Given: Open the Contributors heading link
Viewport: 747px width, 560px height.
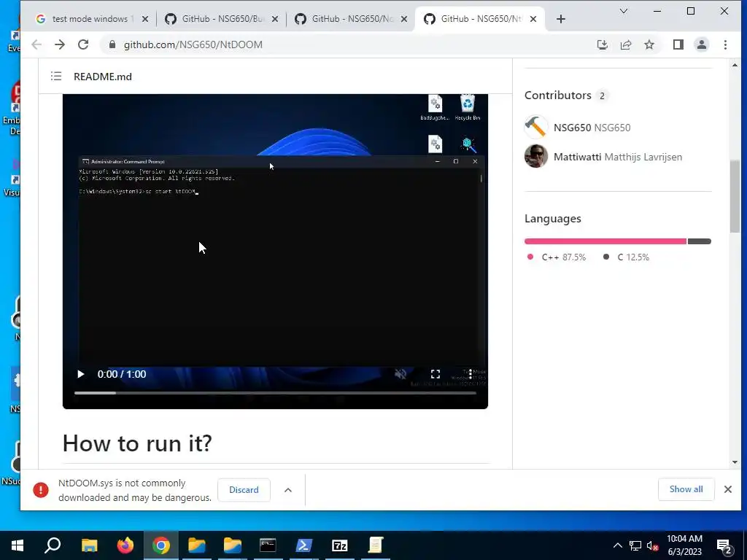Looking at the screenshot, I should pyautogui.click(x=558, y=96).
